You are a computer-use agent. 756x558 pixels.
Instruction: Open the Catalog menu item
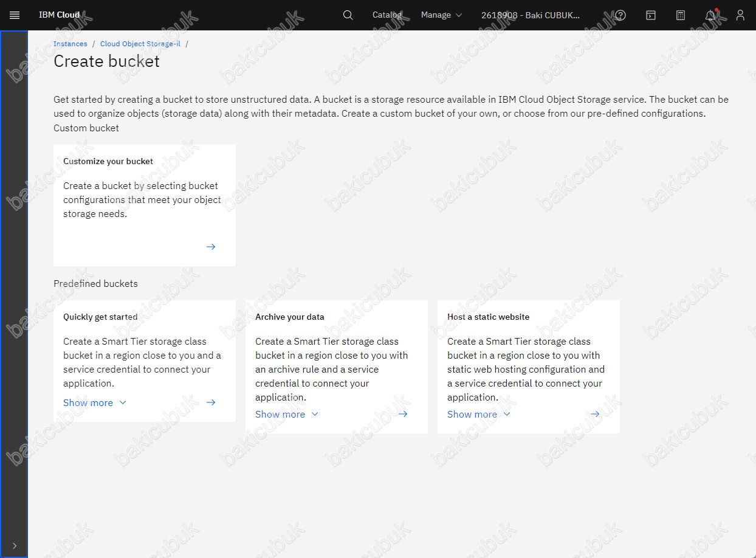[387, 15]
